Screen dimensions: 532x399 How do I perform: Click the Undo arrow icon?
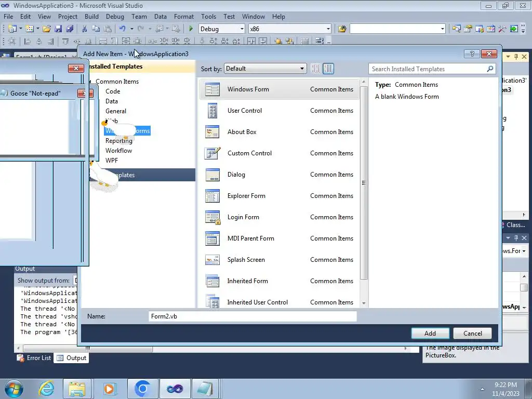point(123,29)
